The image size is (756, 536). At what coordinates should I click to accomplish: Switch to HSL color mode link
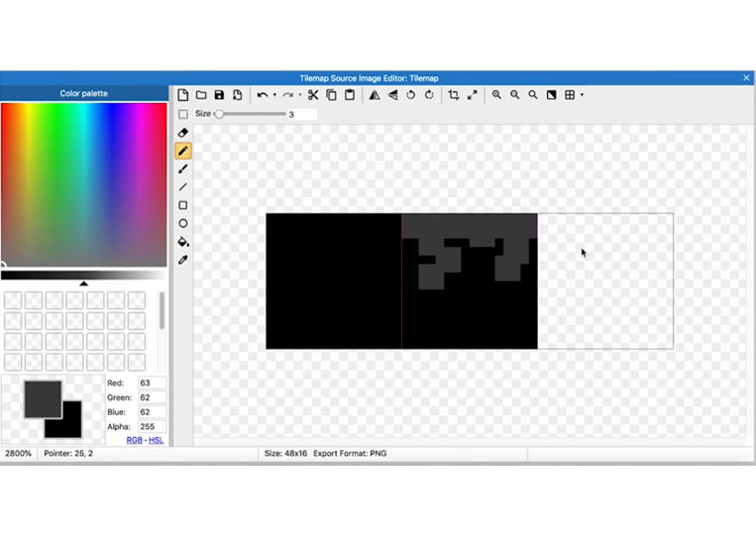click(156, 440)
